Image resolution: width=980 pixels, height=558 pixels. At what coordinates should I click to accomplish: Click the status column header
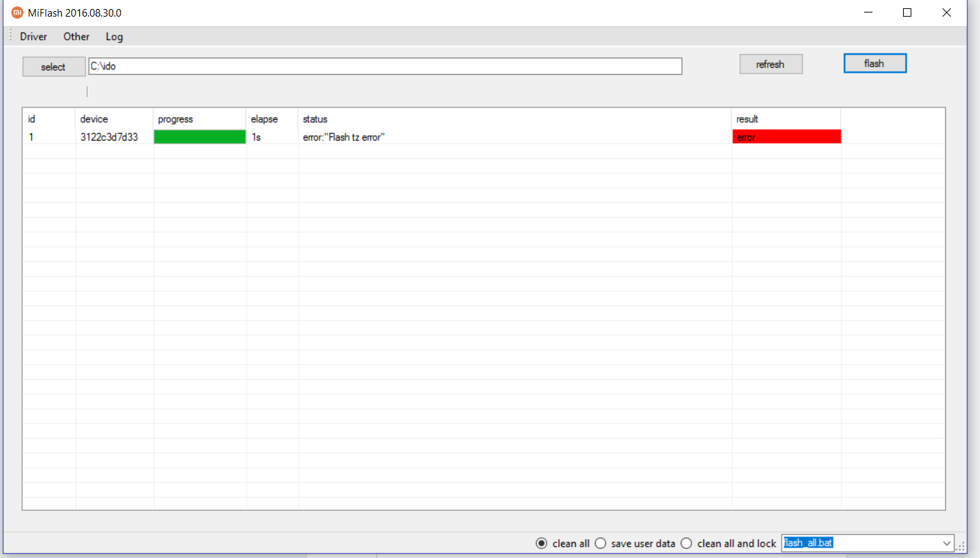(515, 119)
